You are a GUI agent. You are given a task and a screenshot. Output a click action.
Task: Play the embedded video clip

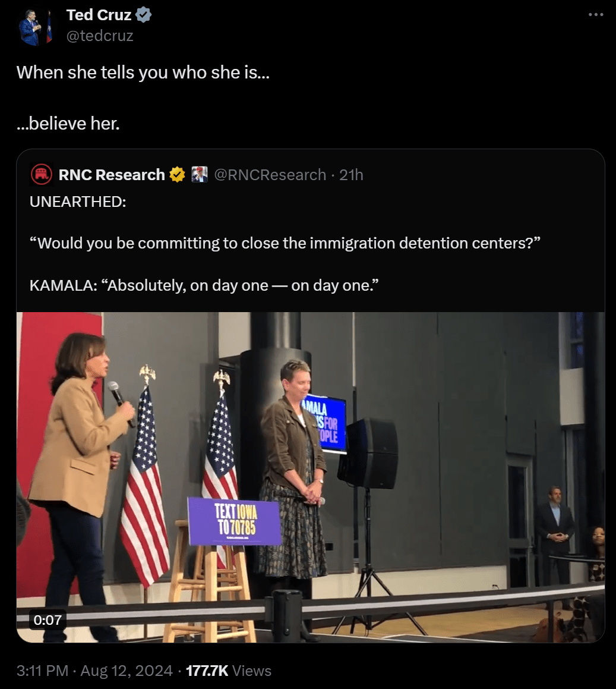[311, 477]
